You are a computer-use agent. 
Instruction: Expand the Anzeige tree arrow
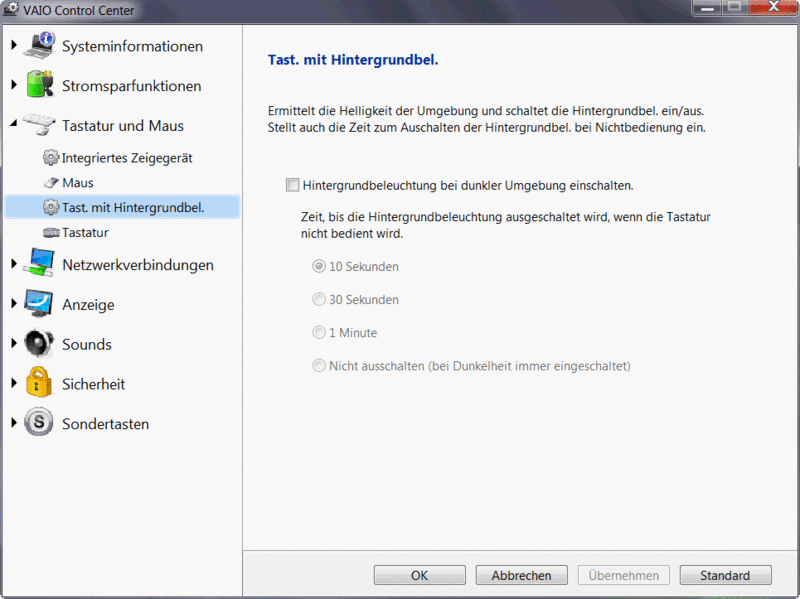pyautogui.click(x=14, y=304)
